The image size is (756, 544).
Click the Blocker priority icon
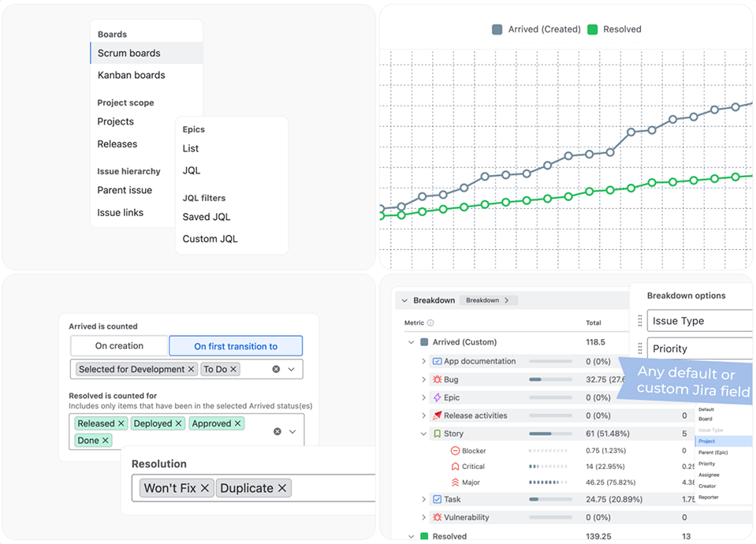pyautogui.click(x=455, y=451)
